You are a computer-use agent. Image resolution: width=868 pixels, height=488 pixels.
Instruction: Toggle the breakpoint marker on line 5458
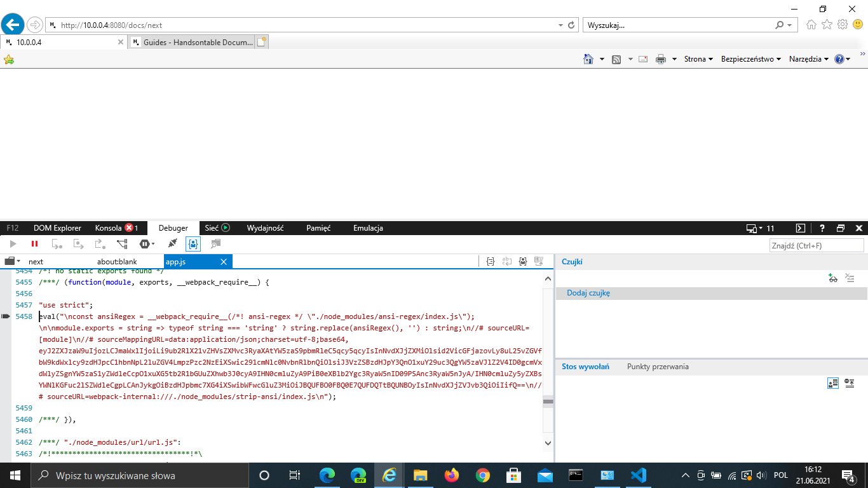coord(6,316)
